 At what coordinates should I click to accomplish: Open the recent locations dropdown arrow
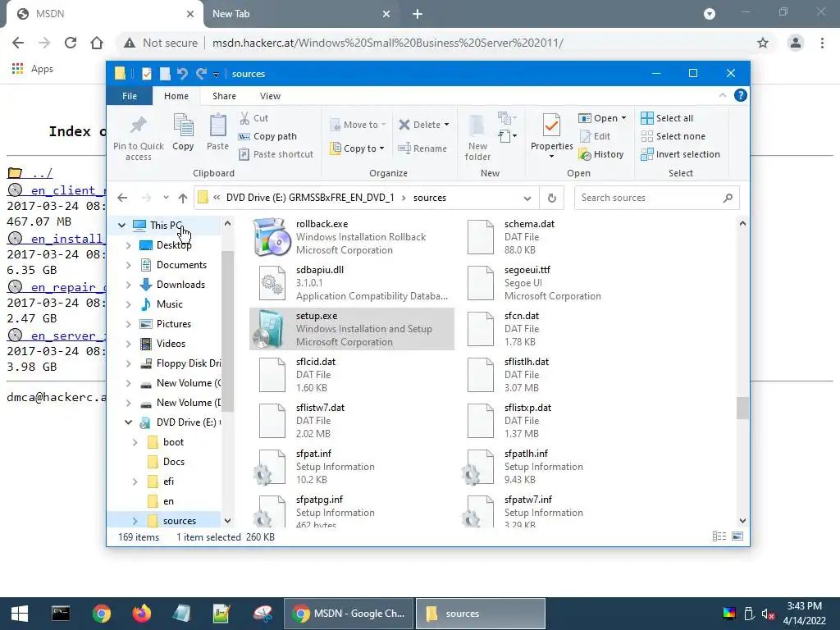tap(166, 198)
